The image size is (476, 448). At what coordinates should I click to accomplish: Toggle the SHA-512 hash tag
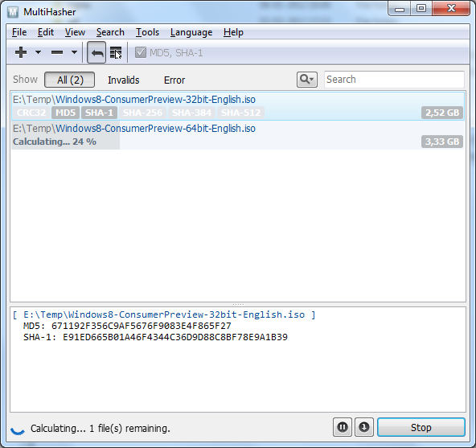point(240,113)
